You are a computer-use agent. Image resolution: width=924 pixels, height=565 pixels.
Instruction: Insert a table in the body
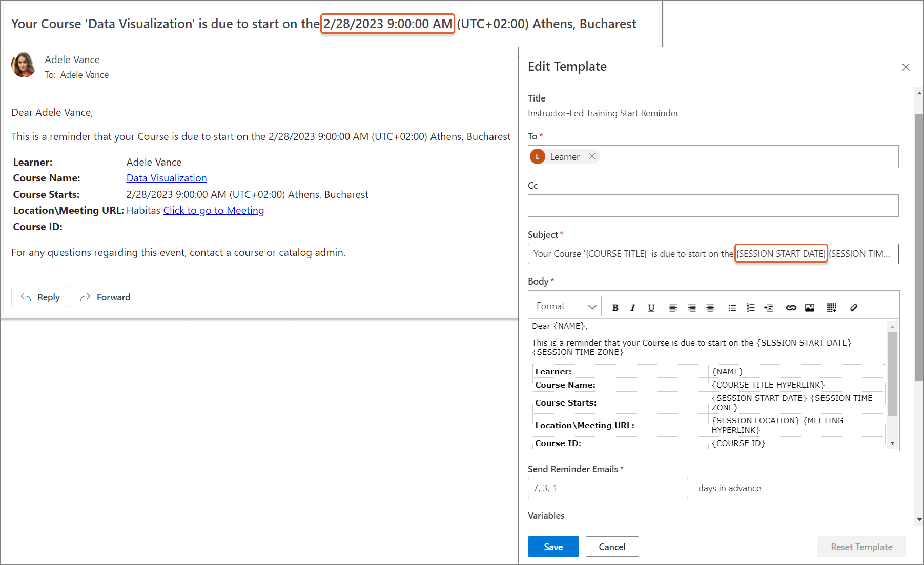coord(831,308)
